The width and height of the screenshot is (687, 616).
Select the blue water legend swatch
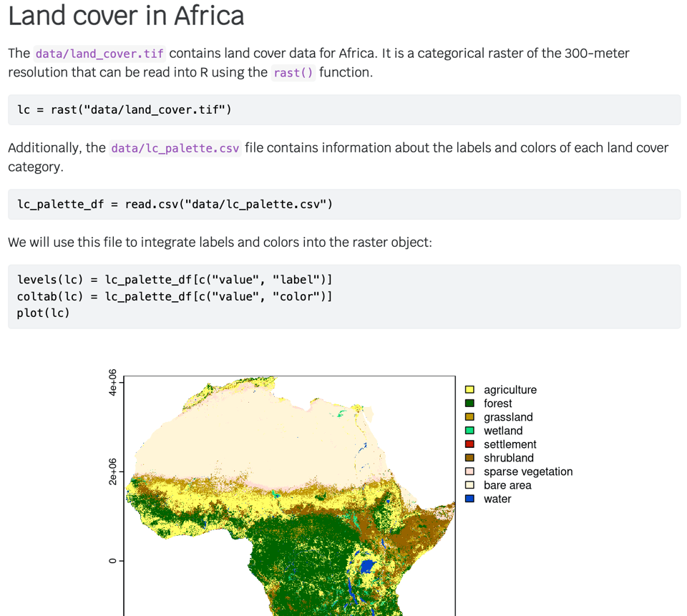coord(469,499)
